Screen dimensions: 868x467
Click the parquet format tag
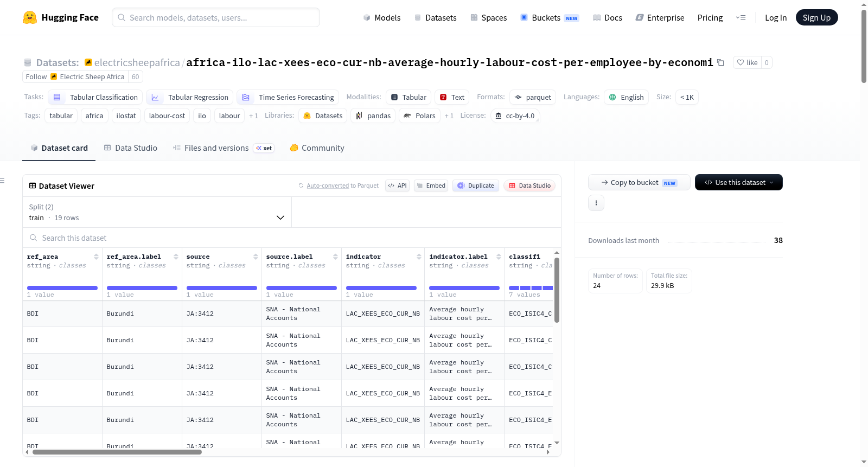[532, 97]
